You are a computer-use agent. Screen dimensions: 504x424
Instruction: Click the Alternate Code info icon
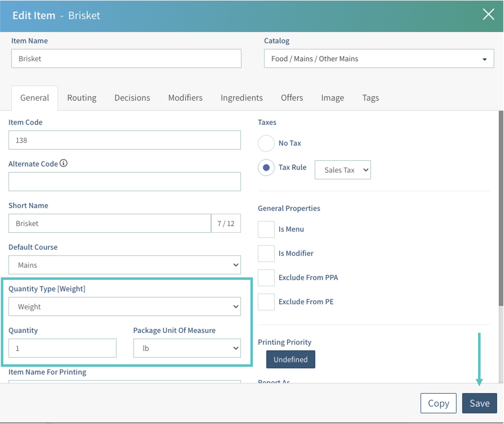(64, 163)
